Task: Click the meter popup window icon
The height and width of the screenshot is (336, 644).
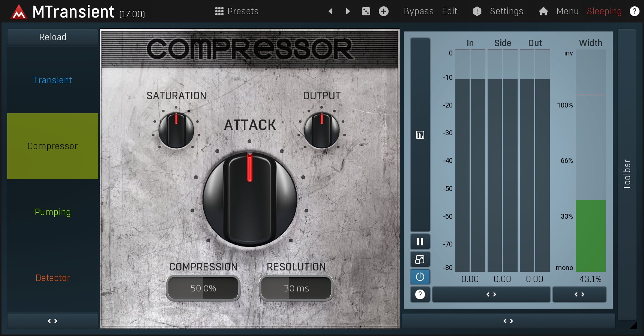Action: point(420,259)
